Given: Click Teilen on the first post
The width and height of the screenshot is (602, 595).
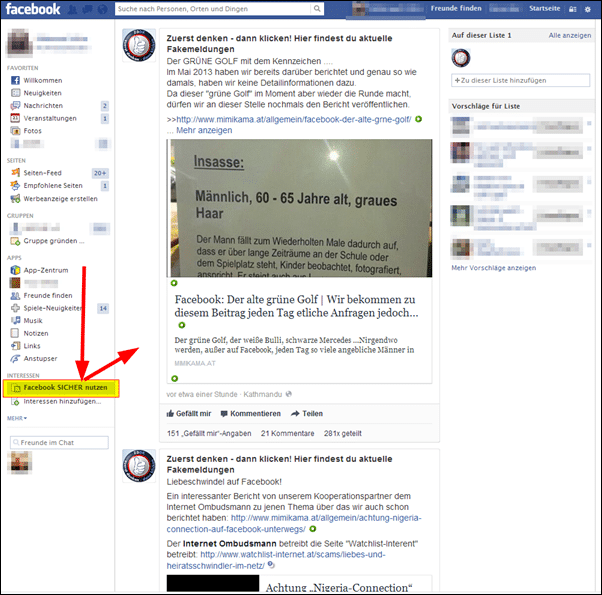Looking at the screenshot, I should coord(307,414).
